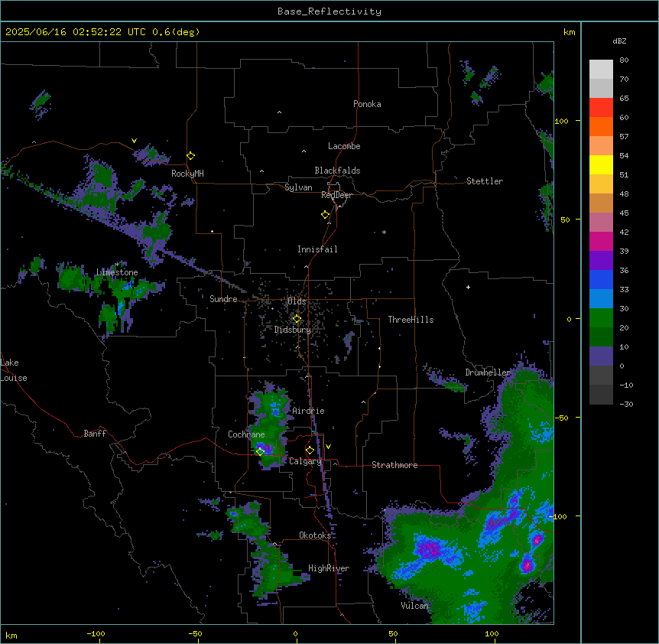Select the yellow diamond marker above Calgary label
659x644 pixels.
310,450
